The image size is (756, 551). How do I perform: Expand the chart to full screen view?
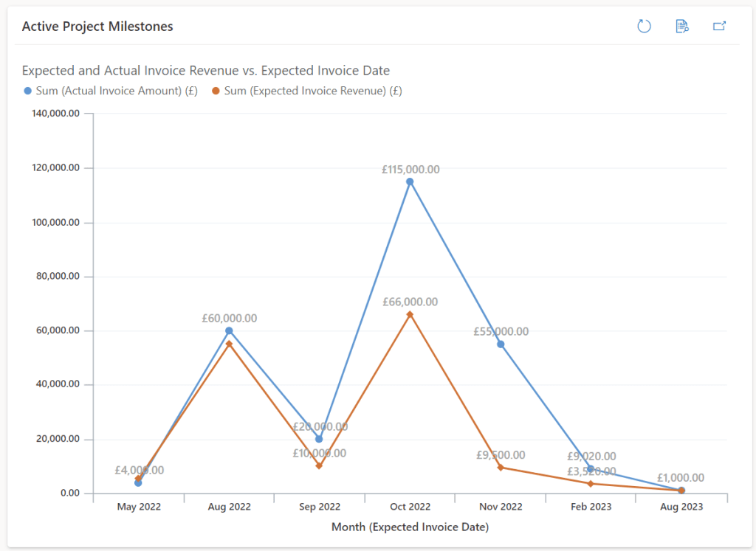click(x=719, y=26)
